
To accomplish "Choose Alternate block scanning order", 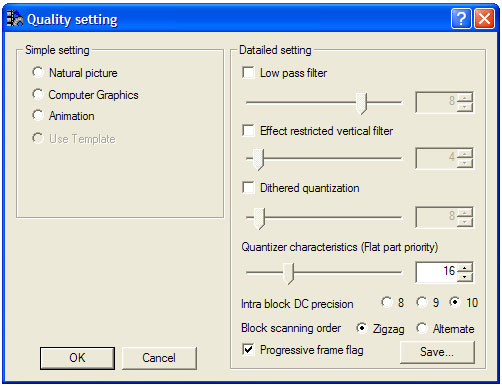I will tap(422, 328).
